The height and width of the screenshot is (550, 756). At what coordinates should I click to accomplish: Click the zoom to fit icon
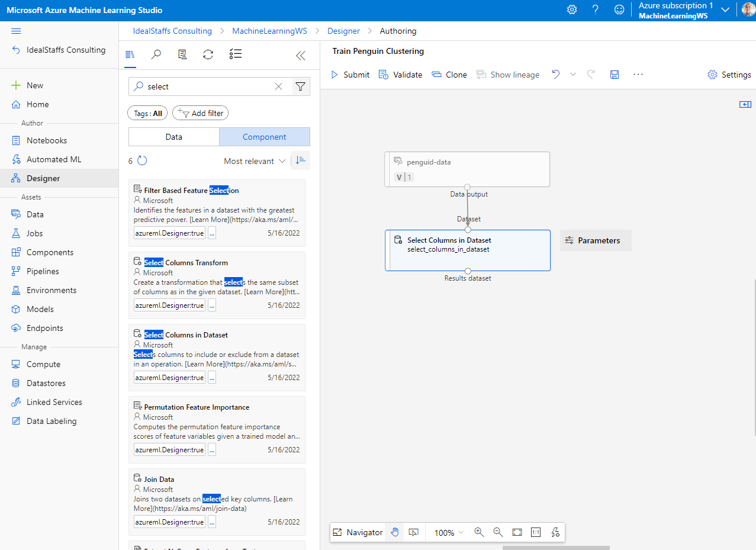click(x=517, y=532)
